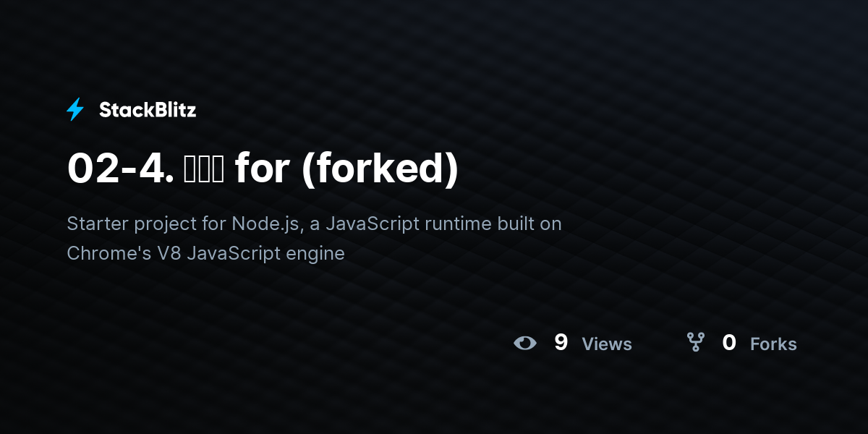Click the "(forked)" word in the title
Image resolution: width=868 pixels, height=434 pixels.
pyautogui.click(x=379, y=168)
